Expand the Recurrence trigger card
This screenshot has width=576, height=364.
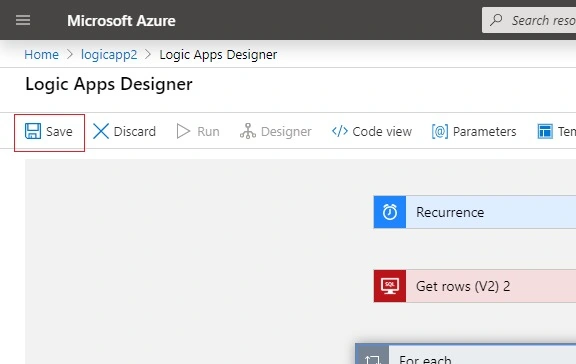click(475, 212)
